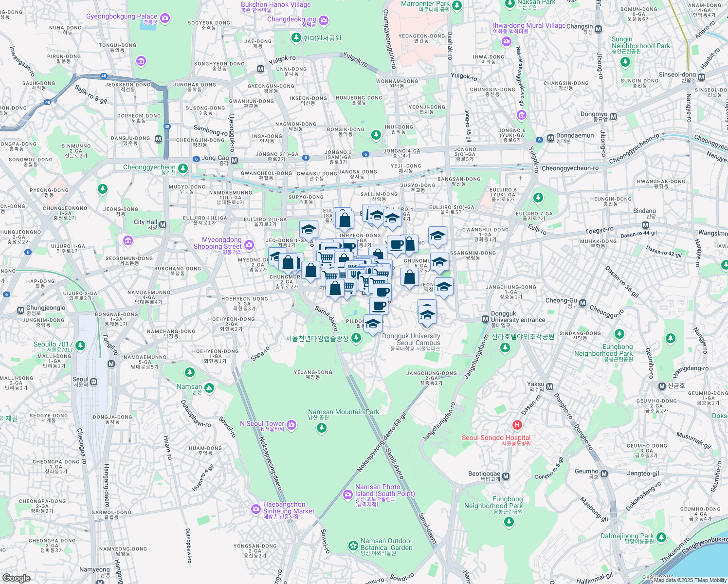Click the Gyeongbokgung Palace camera icon
Viewport: 728px width, 584px height.
[x=165, y=18]
